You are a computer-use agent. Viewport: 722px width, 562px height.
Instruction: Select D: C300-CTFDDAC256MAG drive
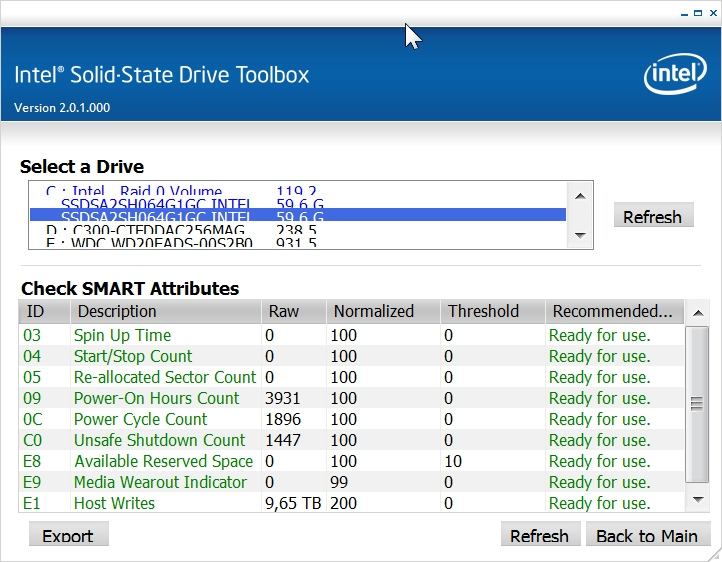click(297, 228)
